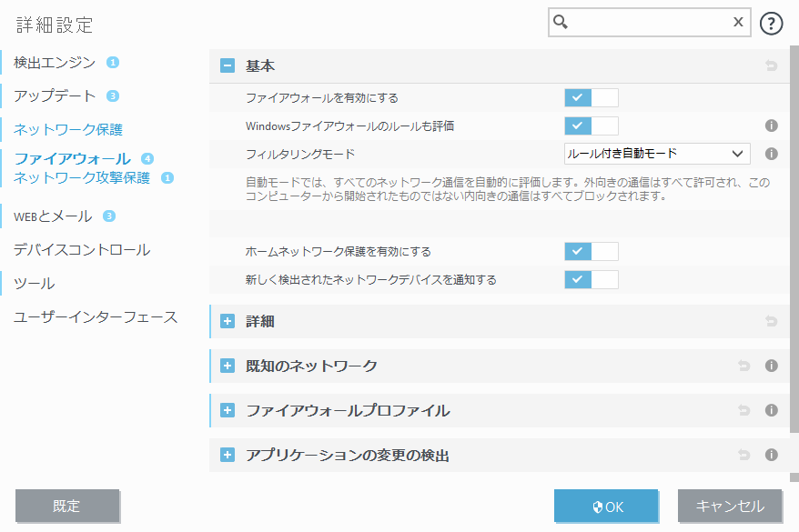Image resolution: width=799 pixels, height=532 pixels.
Task: Disable ホームネットワーク保護を有効にする toggle
Action: tap(591, 251)
